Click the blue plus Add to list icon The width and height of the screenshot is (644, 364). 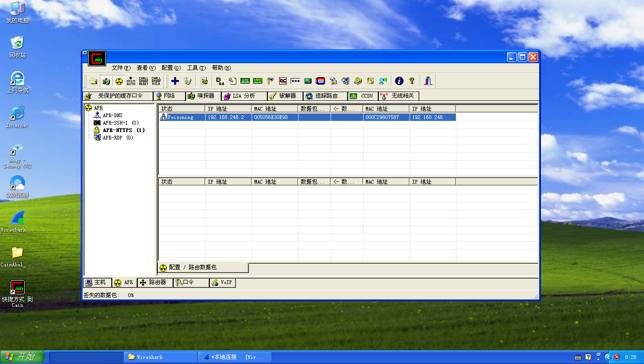click(175, 81)
